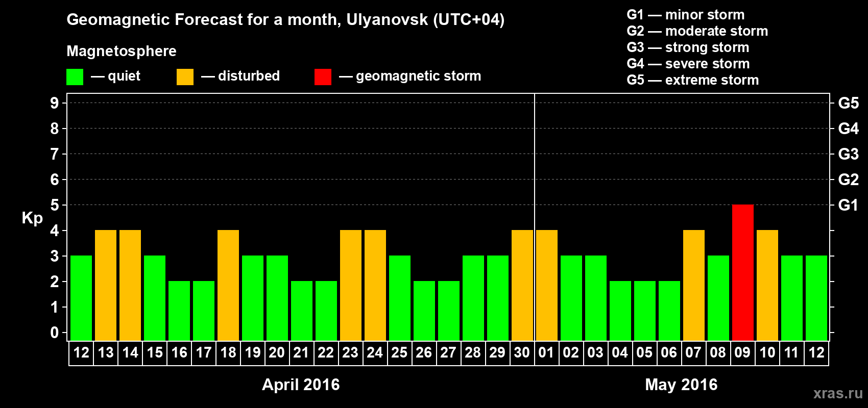Click the orange 'disturbed' legend swatch
Screen dimensions: 868x408
pos(185,77)
